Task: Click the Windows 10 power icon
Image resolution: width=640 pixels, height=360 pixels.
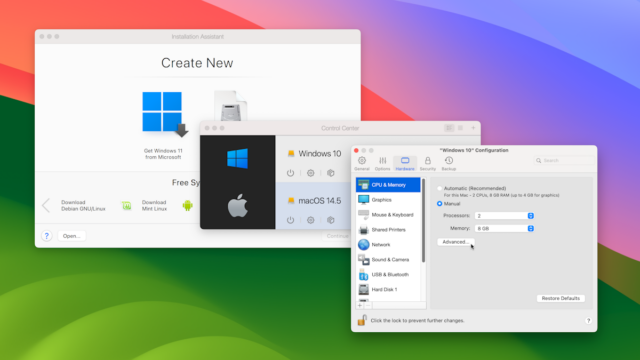Action: point(290,173)
